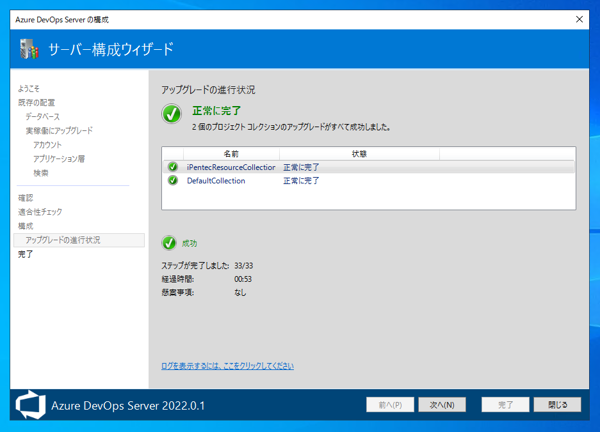Click the アップグレードの進行状況 page heading

(208, 90)
